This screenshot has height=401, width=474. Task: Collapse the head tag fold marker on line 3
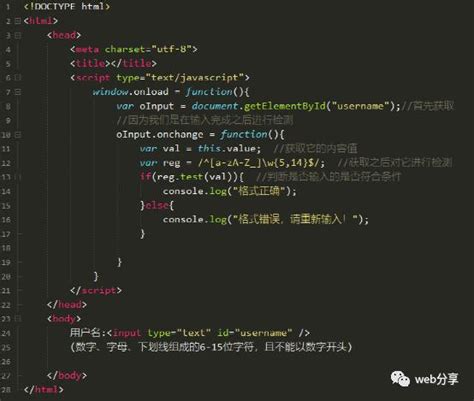18,35
